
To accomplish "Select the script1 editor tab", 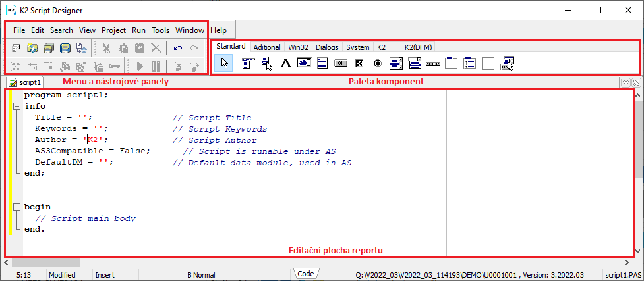I will coord(26,82).
